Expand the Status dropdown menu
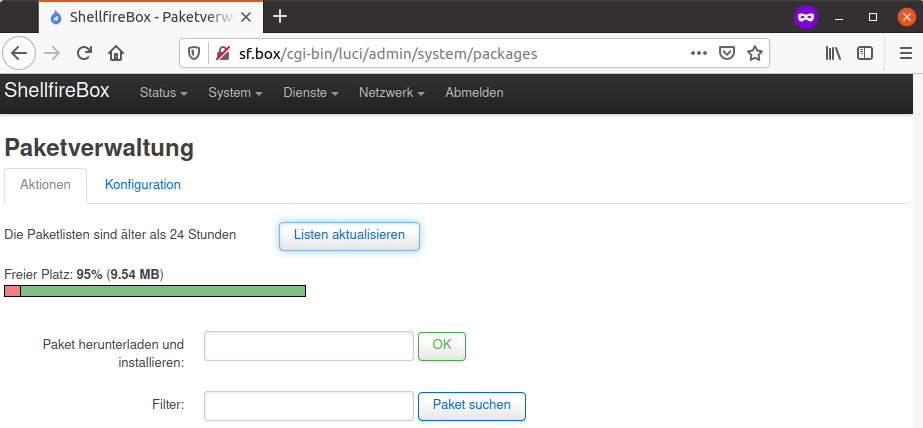This screenshot has width=923, height=428. 163,93
